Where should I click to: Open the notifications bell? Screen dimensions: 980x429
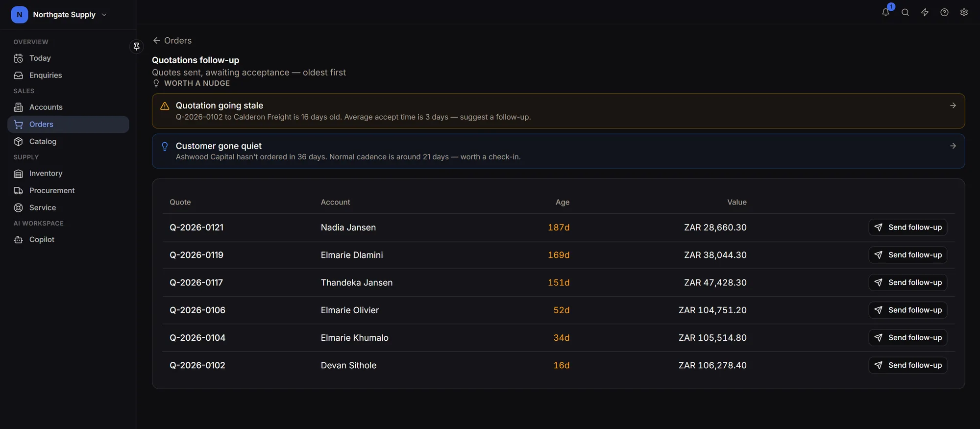coord(885,12)
